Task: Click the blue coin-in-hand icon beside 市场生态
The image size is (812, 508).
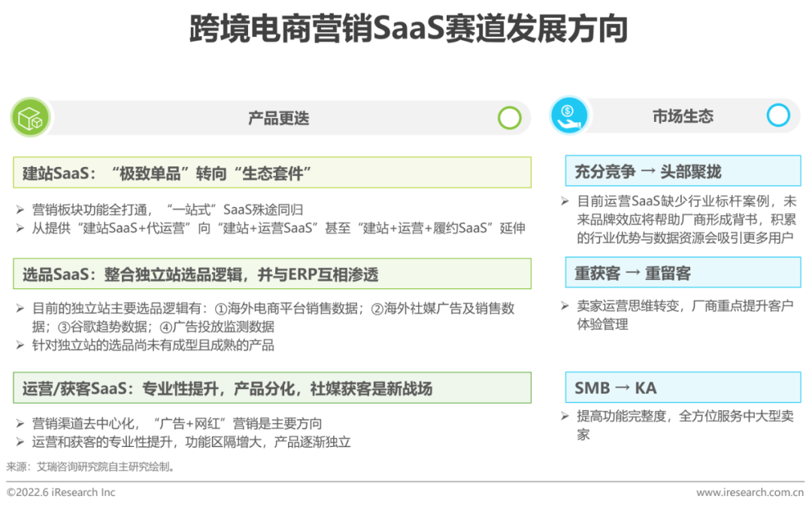Action: click(569, 115)
